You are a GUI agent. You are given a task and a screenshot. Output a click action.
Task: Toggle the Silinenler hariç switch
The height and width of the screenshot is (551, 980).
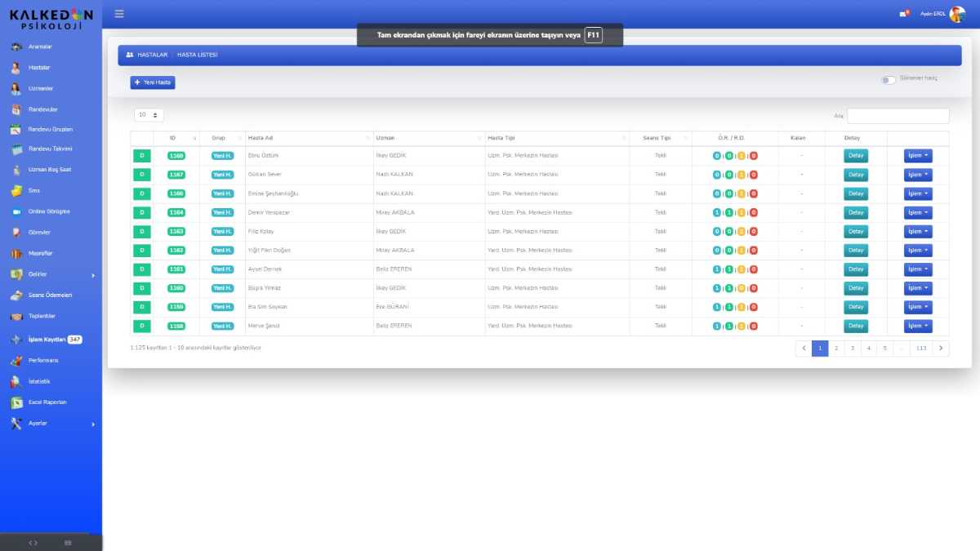(888, 79)
